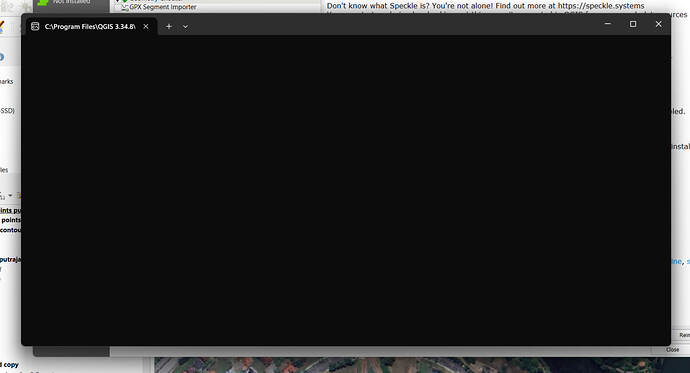Click the partially visible Reinstall button

(684, 335)
